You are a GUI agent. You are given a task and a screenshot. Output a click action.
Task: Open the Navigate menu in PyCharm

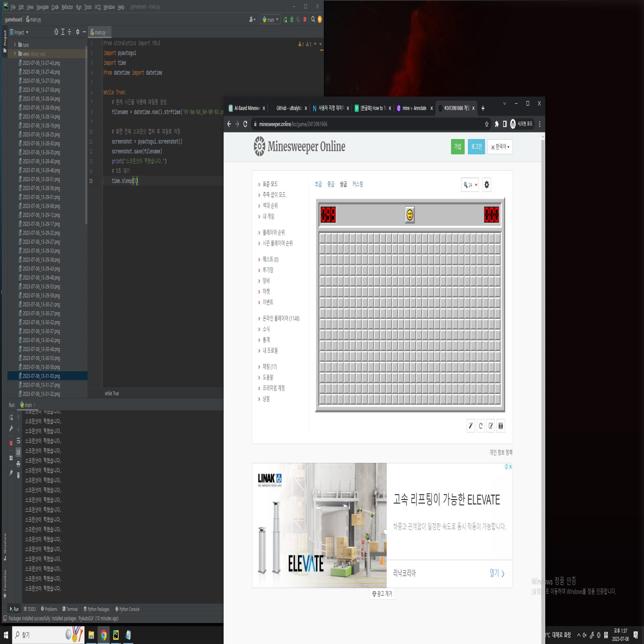click(x=42, y=7)
